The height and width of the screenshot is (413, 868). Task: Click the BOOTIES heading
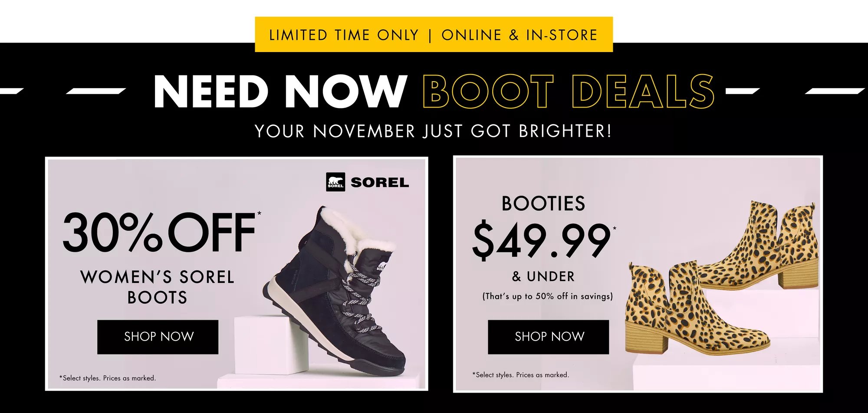pyautogui.click(x=543, y=203)
